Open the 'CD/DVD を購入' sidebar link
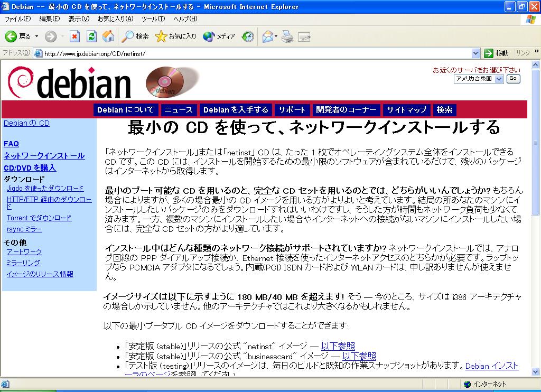 pos(30,168)
